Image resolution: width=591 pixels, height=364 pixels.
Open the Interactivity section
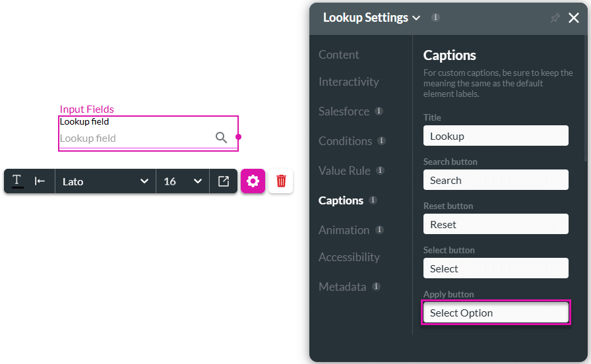(x=349, y=82)
